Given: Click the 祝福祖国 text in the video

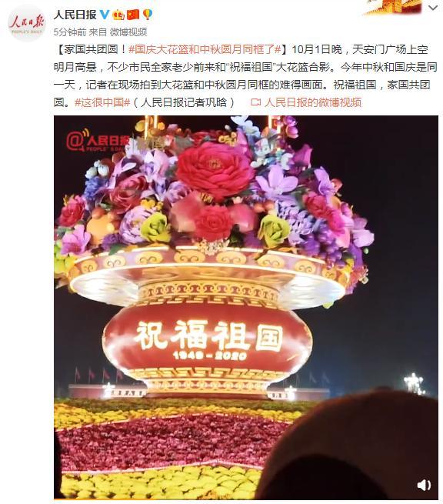Looking at the screenshot, I should coord(209,335).
